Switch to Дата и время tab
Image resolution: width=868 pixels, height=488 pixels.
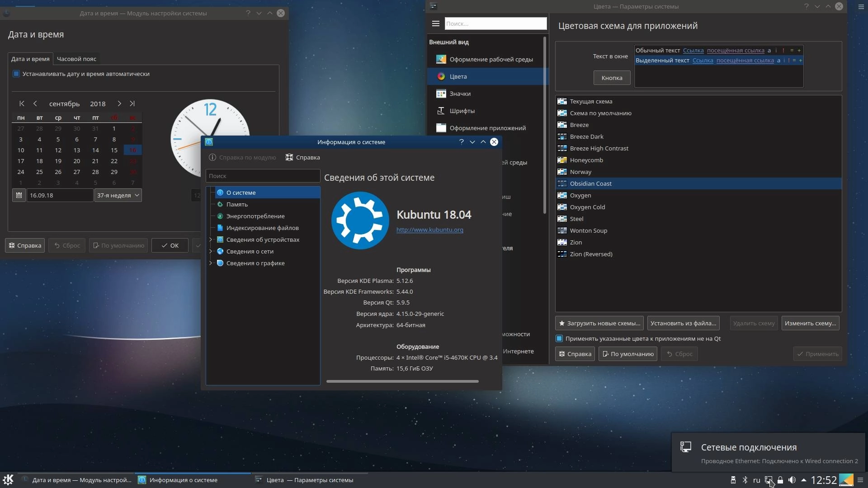pyautogui.click(x=30, y=59)
